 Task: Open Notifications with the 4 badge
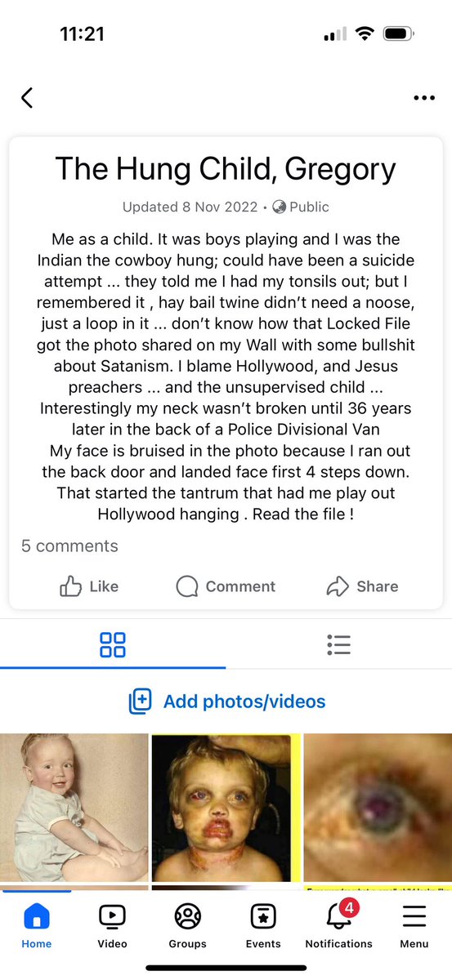point(338,926)
